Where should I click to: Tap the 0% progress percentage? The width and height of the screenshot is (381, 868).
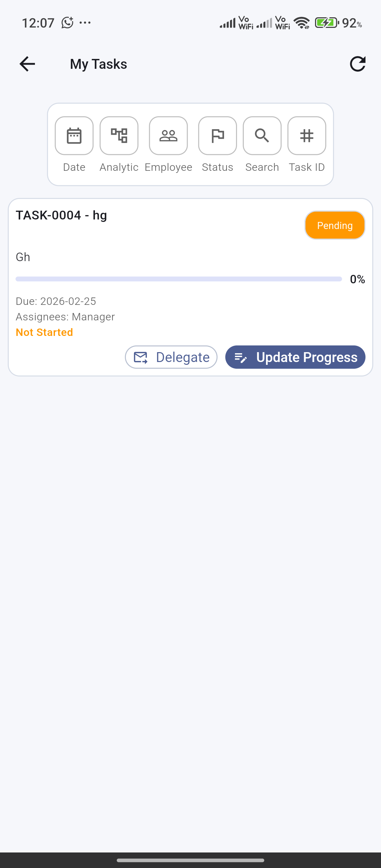point(357,279)
